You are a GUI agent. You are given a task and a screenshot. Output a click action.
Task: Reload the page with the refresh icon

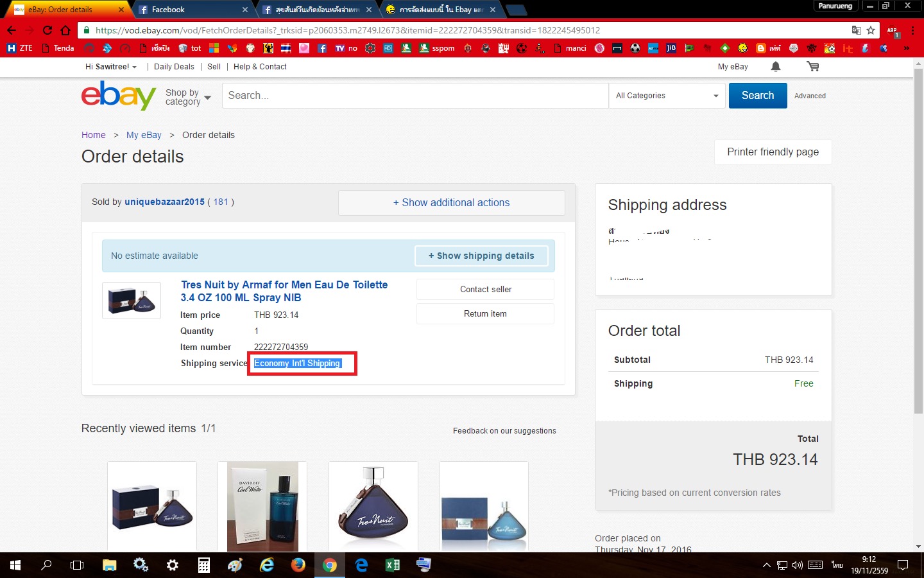[x=47, y=30]
